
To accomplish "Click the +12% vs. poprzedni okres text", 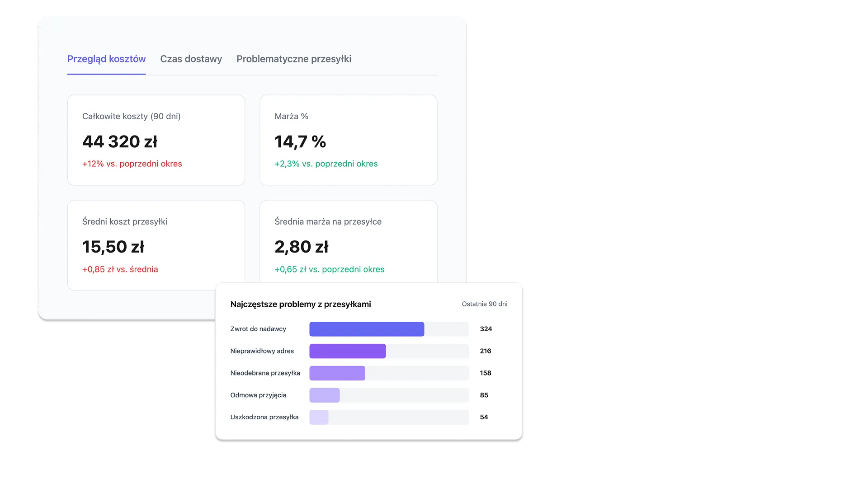I will tap(132, 164).
